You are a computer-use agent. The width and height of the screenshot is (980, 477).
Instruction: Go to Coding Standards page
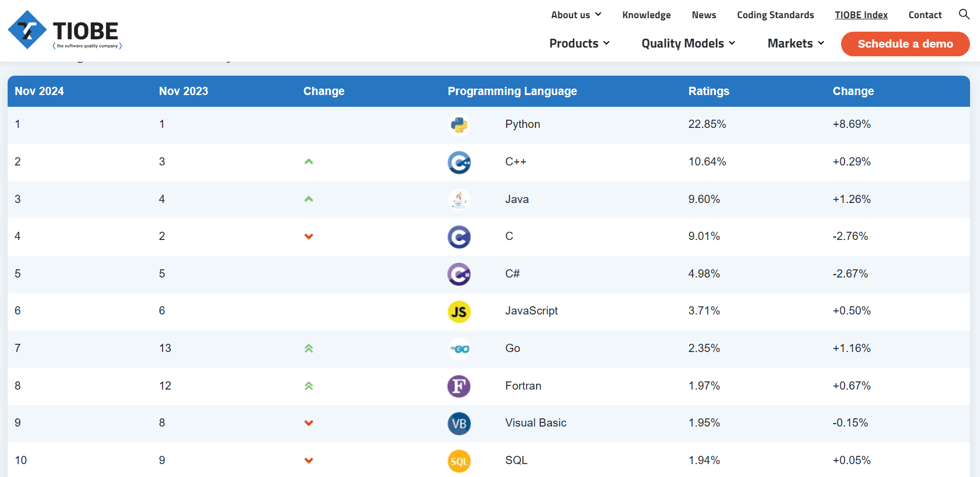(x=775, y=15)
